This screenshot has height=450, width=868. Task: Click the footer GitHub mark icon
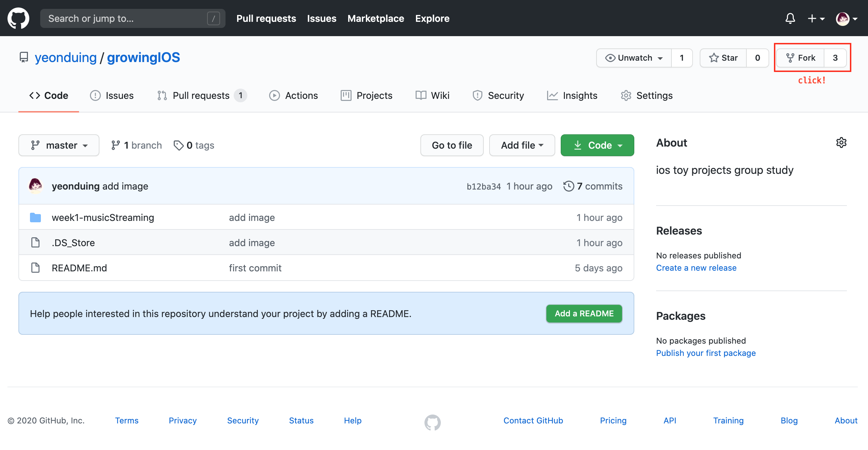point(432,422)
